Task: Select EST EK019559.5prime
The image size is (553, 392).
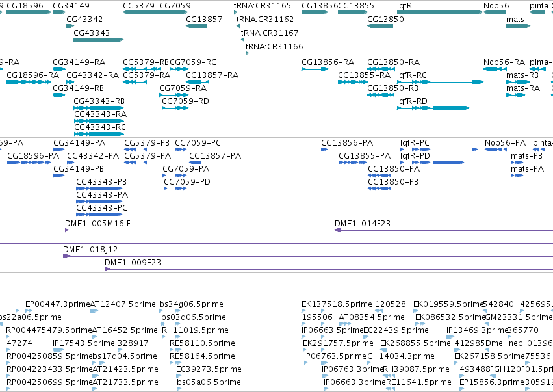Action: (415, 311)
